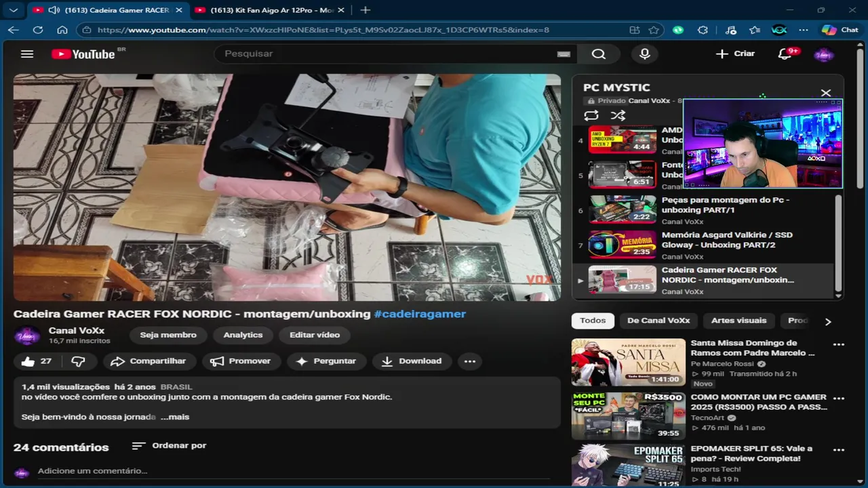Dislike the video with thumbs down

(x=79, y=361)
